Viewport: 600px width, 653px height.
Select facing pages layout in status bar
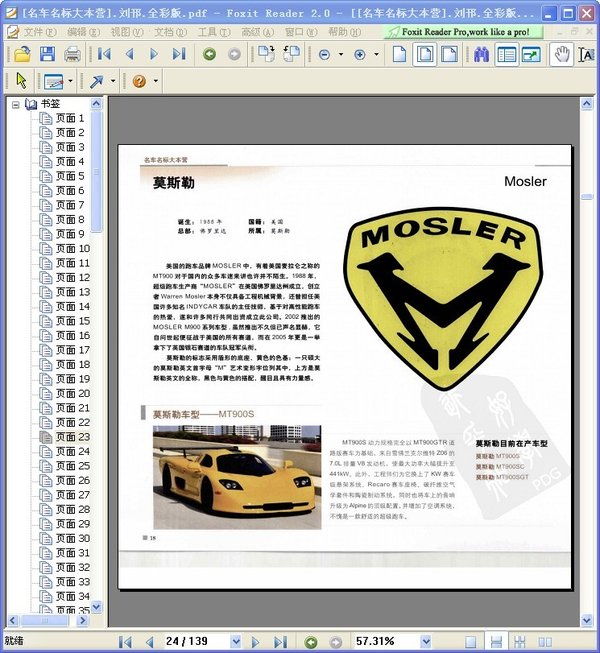tap(545, 642)
